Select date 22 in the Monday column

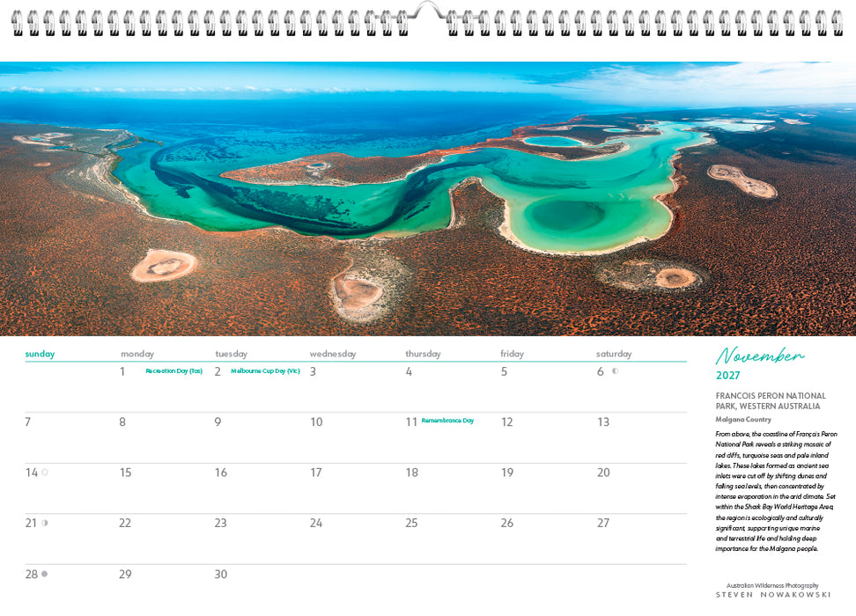(x=125, y=524)
